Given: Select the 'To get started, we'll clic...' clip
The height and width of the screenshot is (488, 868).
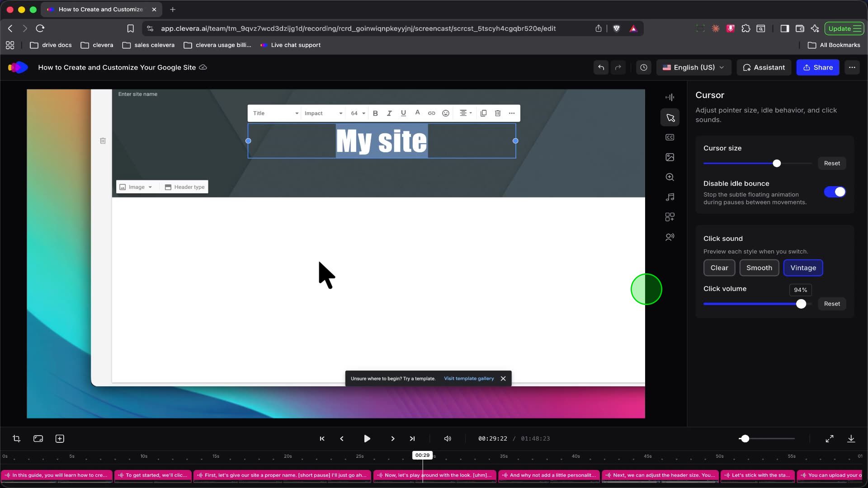Looking at the screenshot, I should 153,475.
